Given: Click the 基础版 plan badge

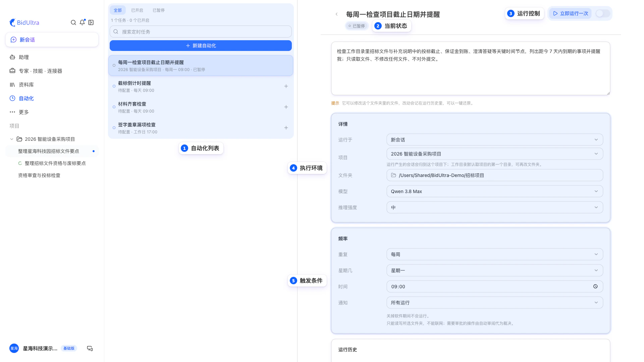Looking at the screenshot, I should [69, 348].
